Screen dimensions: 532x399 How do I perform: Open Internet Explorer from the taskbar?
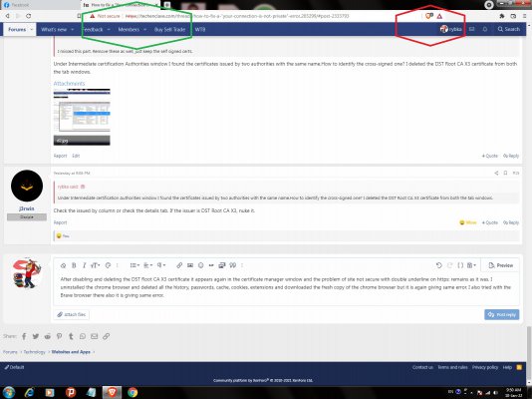coord(30,393)
